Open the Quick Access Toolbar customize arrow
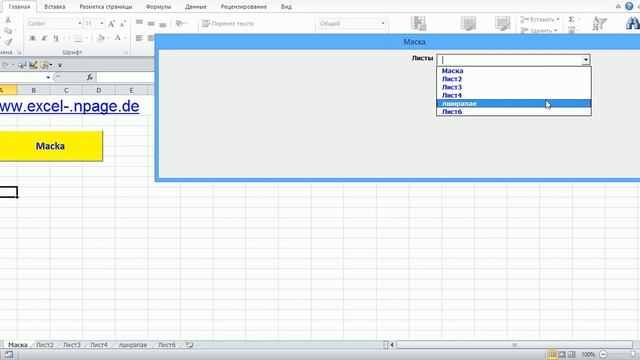This screenshot has width=640, height=360. click(x=60, y=65)
